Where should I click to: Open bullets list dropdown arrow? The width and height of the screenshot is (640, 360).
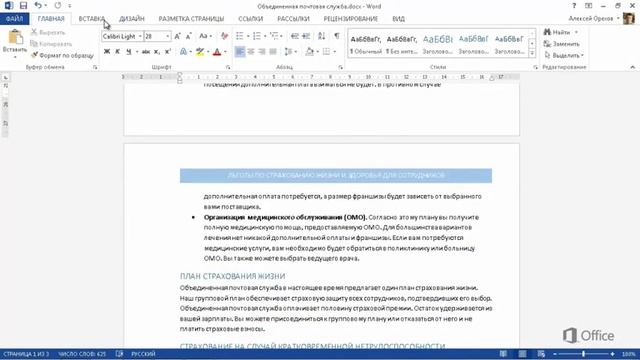pos(248,36)
